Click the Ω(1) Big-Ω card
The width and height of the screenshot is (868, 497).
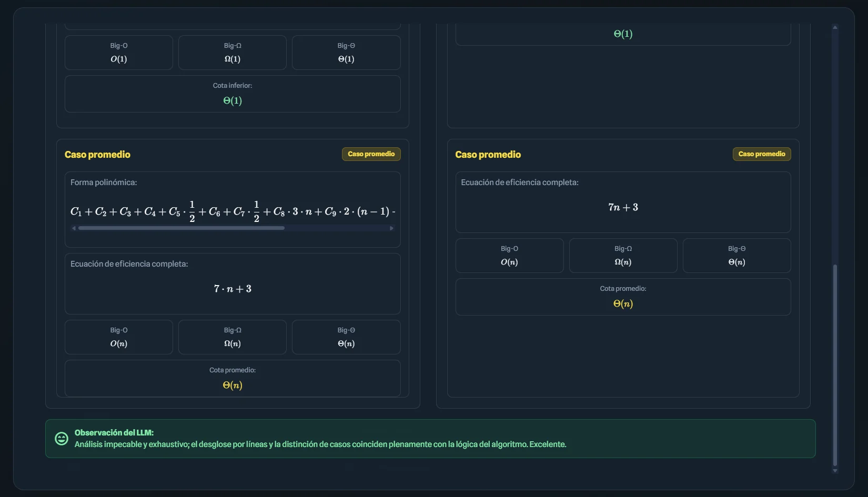pyautogui.click(x=233, y=53)
